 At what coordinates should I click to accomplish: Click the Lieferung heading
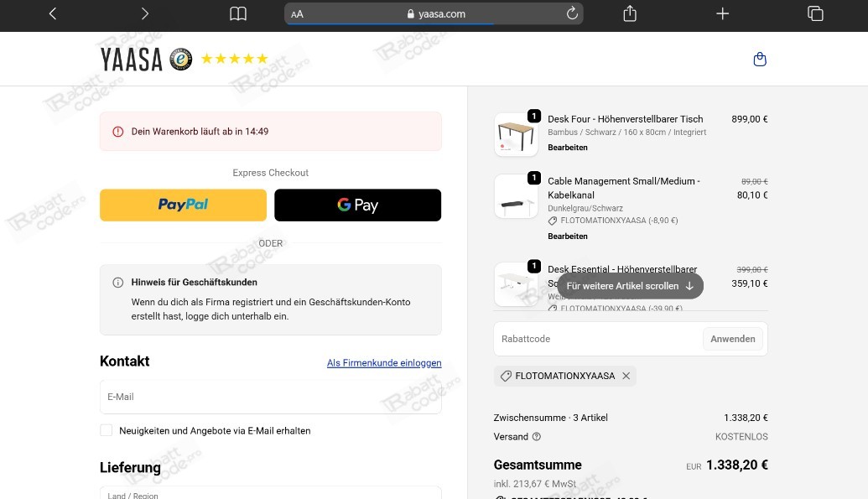(130, 467)
